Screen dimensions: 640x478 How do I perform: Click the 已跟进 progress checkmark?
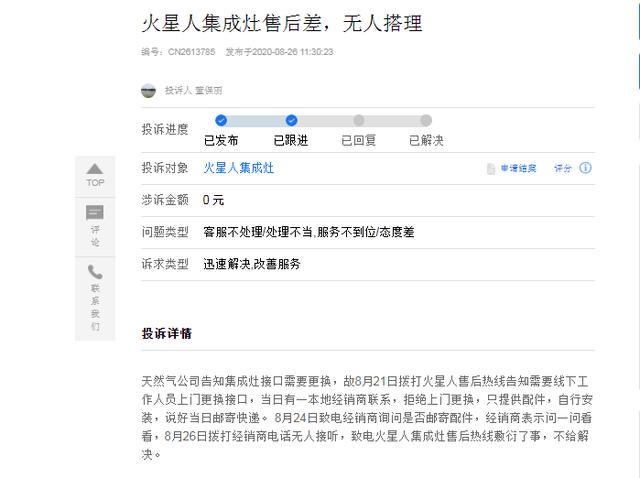point(291,120)
